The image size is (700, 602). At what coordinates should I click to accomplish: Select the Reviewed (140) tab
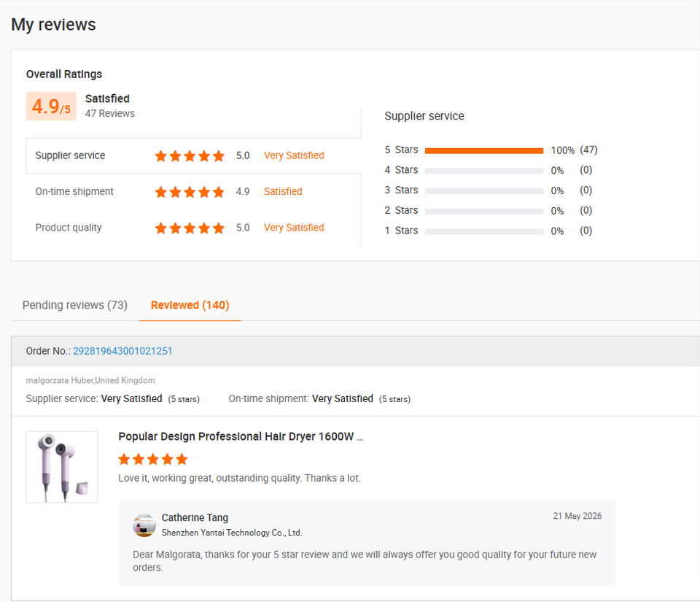click(190, 305)
